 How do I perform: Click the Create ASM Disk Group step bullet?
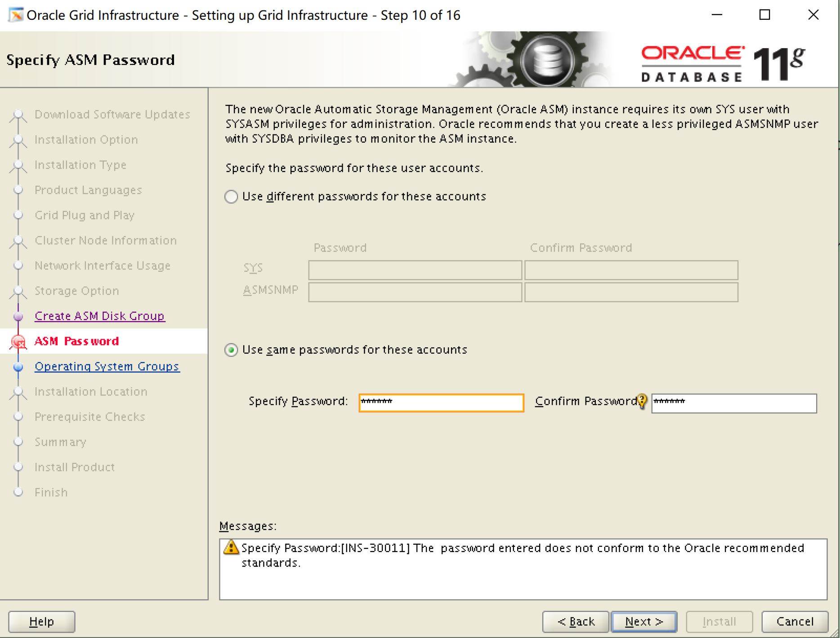pyautogui.click(x=18, y=316)
